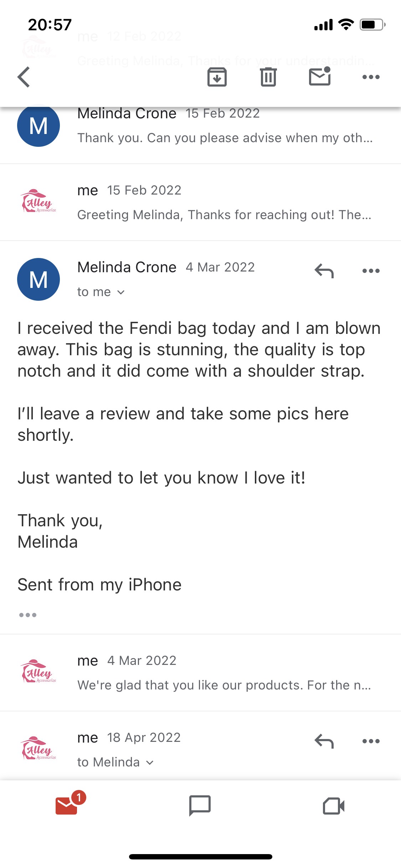401x868 pixels.
Task: Go back with the back arrow
Action: [x=24, y=77]
